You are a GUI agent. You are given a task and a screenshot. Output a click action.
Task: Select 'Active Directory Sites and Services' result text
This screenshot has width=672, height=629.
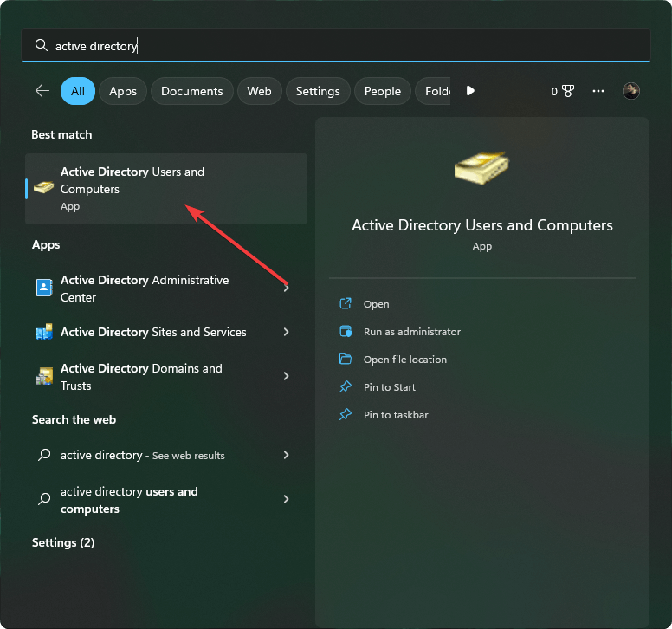click(x=153, y=333)
